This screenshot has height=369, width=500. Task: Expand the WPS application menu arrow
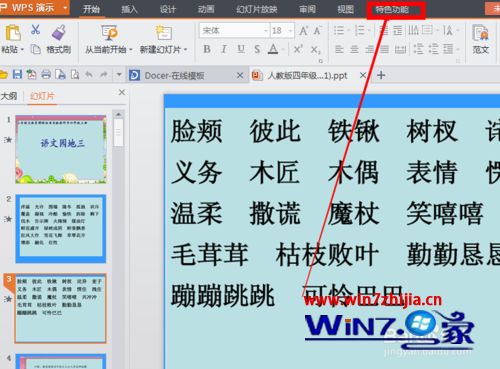[x=65, y=8]
